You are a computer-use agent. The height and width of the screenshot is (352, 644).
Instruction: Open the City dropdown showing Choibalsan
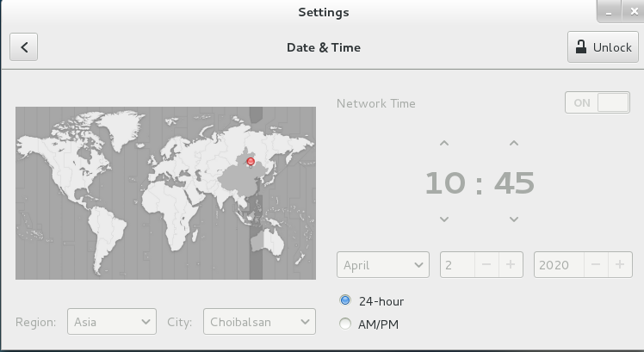coord(259,322)
